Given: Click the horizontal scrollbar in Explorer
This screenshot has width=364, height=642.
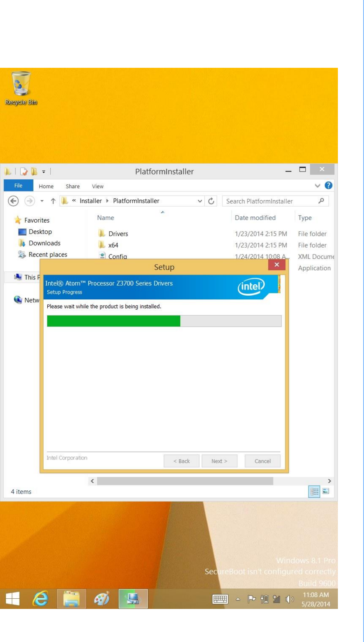Looking at the screenshot, I should click(x=185, y=481).
